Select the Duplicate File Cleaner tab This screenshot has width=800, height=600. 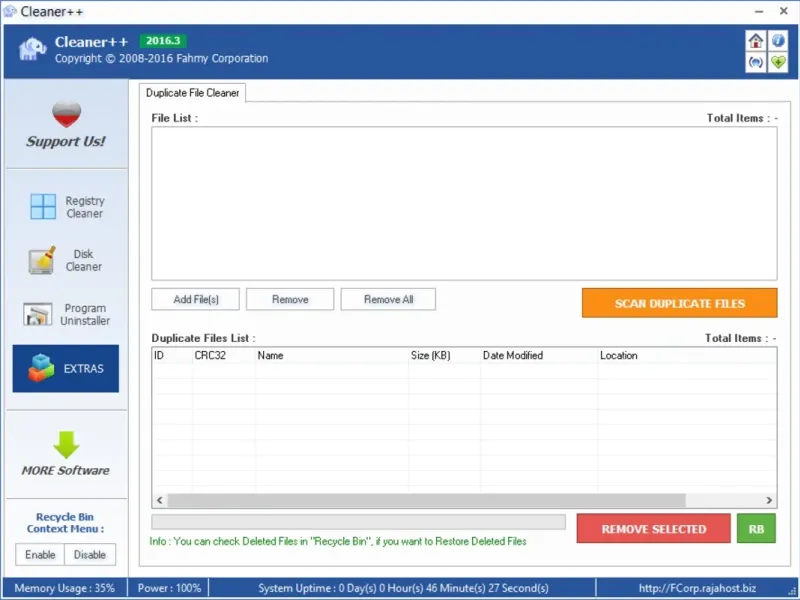(192, 93)
